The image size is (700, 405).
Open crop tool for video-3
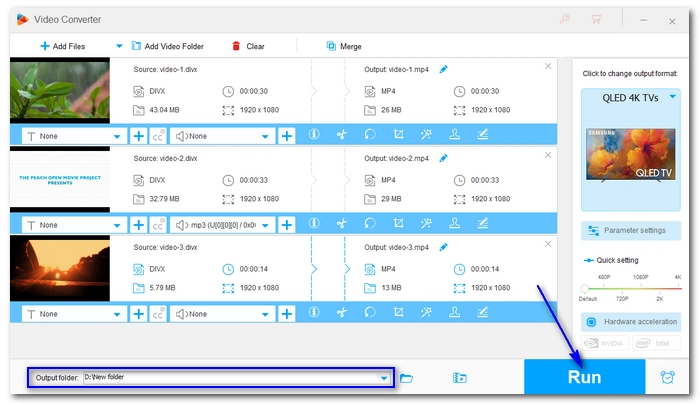[398, 312]
